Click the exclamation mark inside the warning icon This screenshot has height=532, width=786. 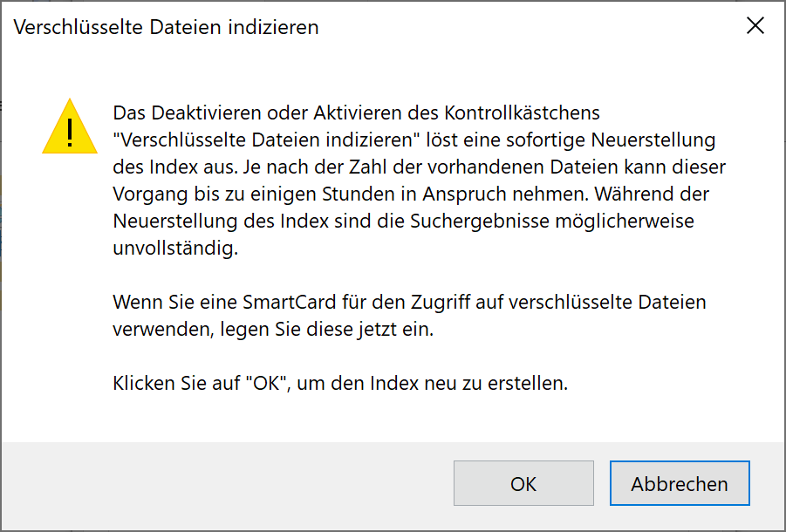click(x=70, y=133)
